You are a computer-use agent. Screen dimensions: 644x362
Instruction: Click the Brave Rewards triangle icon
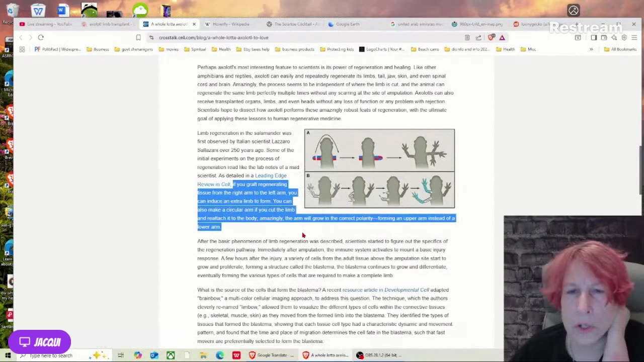tap(502, 37)
